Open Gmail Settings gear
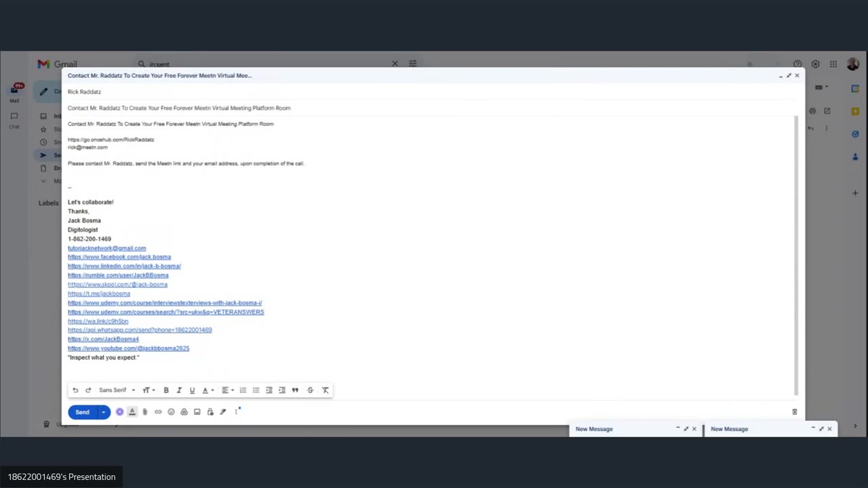 click(815, 64)
